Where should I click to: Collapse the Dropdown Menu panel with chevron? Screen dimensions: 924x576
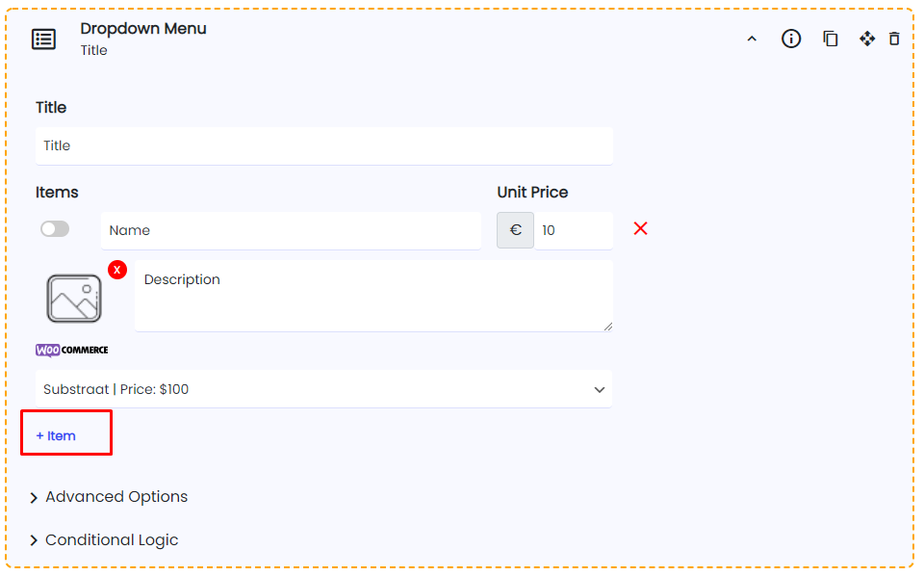click(x=752, y=39)
